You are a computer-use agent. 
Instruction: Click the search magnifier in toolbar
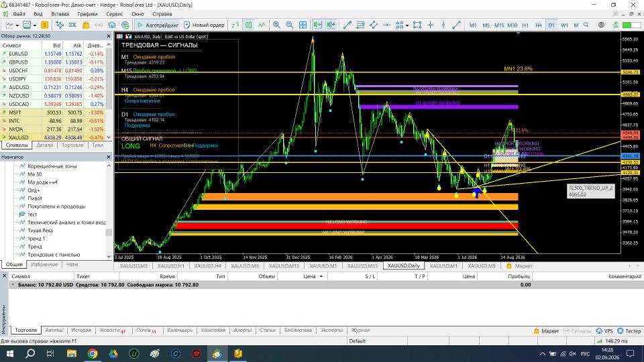tap(586, 25)
